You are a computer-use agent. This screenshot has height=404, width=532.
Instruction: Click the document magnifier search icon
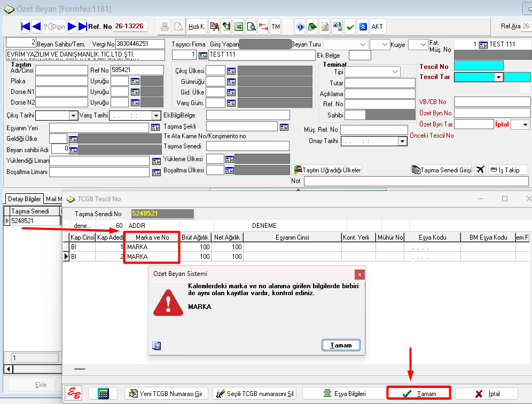[252, 27]
